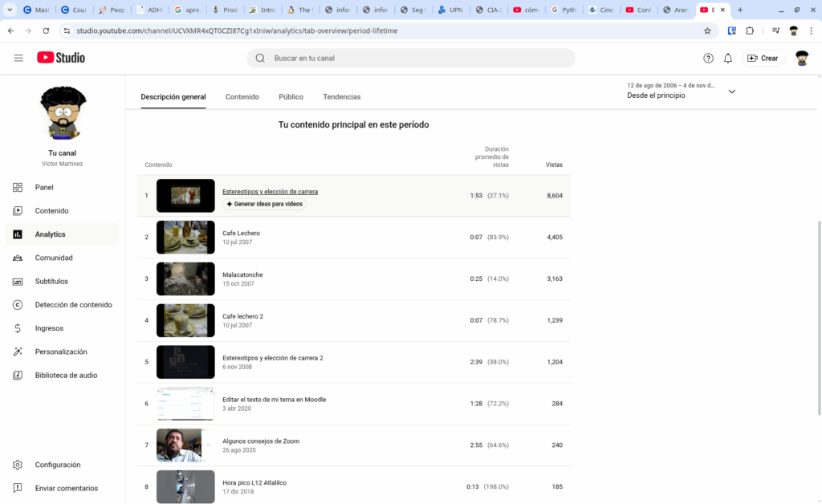Image resolution: width=822 pixels, height=504 pixels.
Task: Open the browser tab list chevron
Action: (10, 10)
